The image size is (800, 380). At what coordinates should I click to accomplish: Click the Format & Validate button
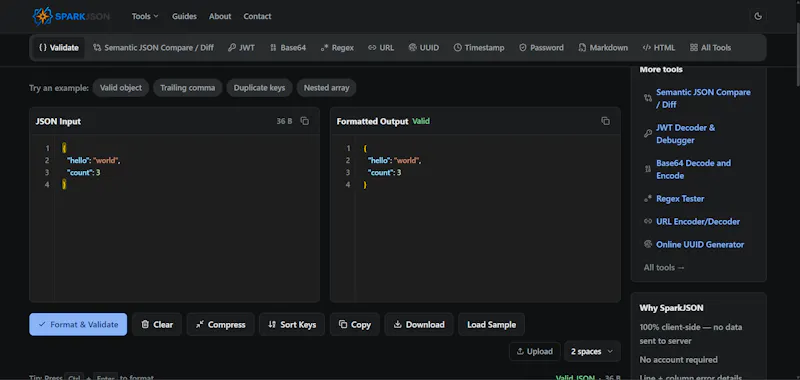[78, 324]
